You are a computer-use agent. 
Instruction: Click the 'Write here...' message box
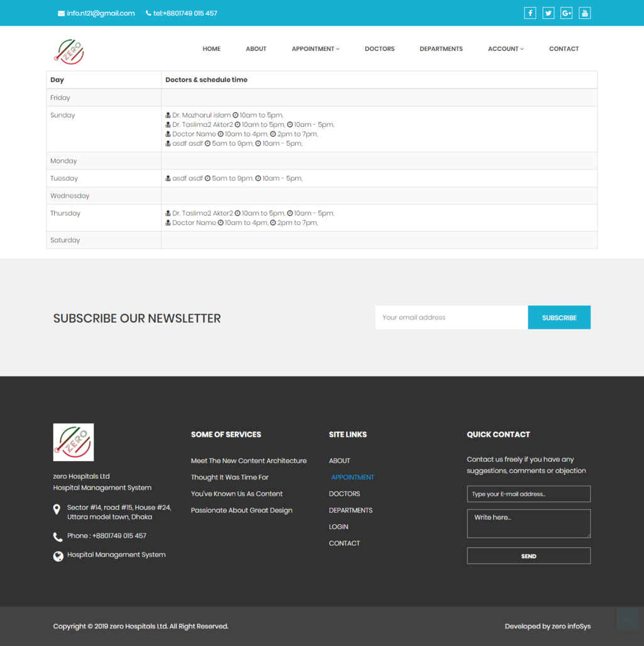point(528,523)
